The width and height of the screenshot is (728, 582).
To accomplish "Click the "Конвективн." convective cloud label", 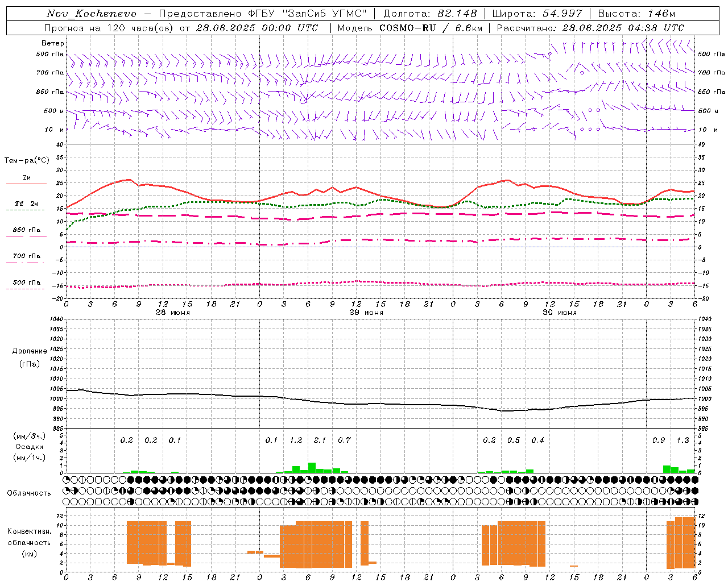I will pyautogui.click(x=30, y=531).
